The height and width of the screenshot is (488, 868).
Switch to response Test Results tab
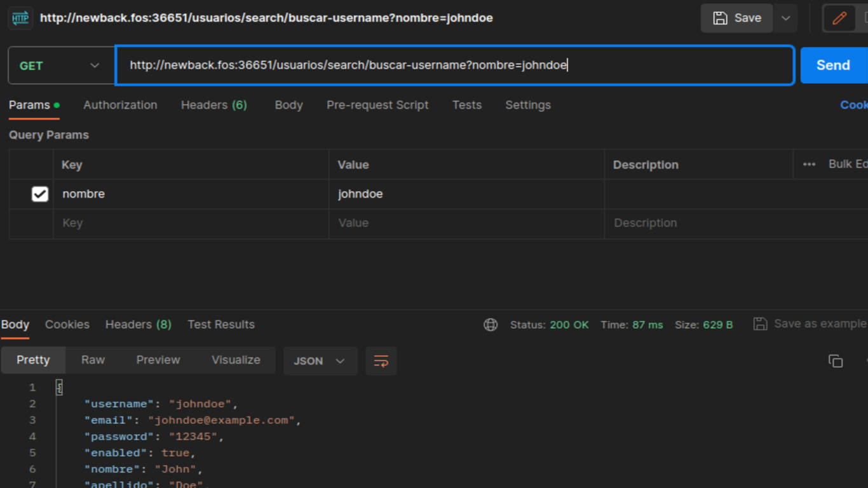tap(220, 324)
